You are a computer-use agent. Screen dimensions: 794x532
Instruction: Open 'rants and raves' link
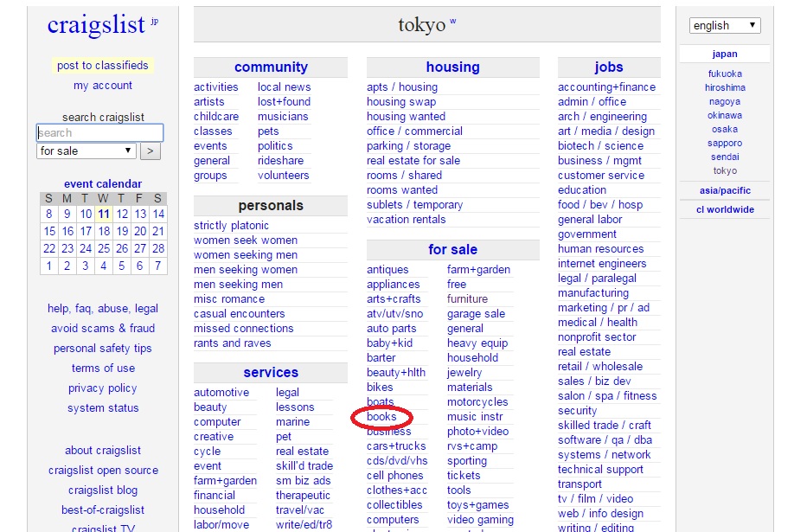(x=232, y=343)
